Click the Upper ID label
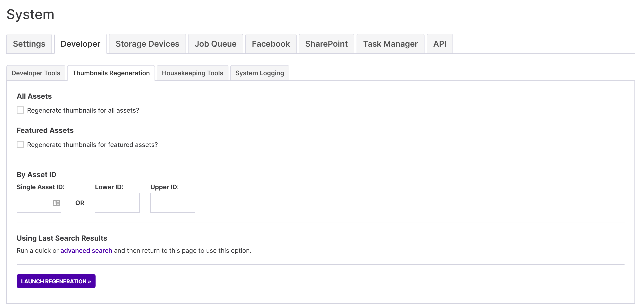This screenshot has width=644, height=305. coord(164,187)
